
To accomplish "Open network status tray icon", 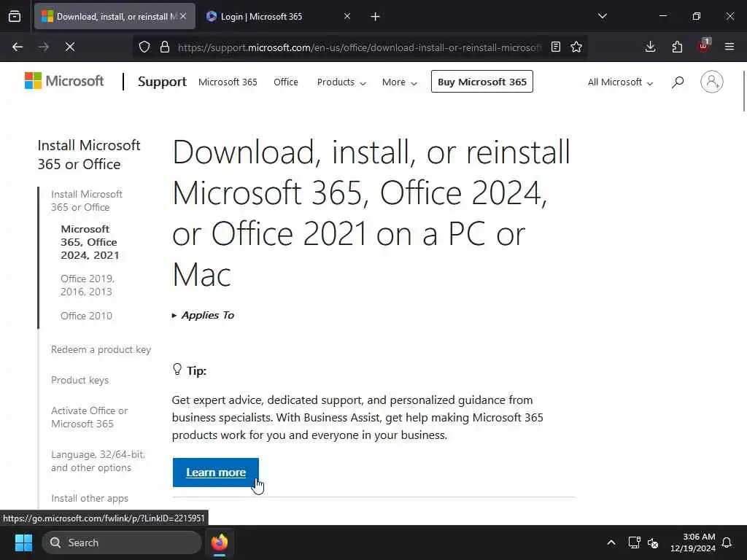I will (634, 542).
